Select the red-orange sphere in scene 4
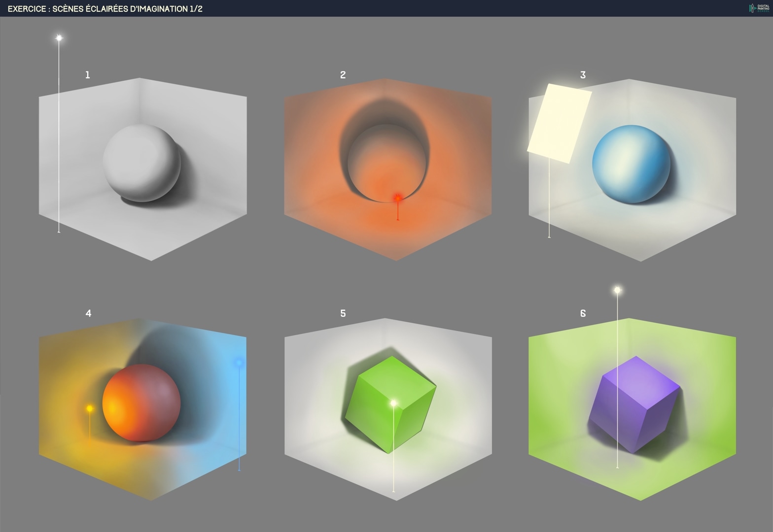 141,403
